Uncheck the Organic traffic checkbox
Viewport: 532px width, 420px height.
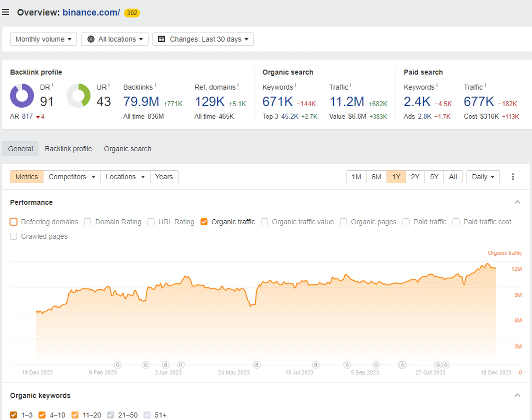[204, 222]
